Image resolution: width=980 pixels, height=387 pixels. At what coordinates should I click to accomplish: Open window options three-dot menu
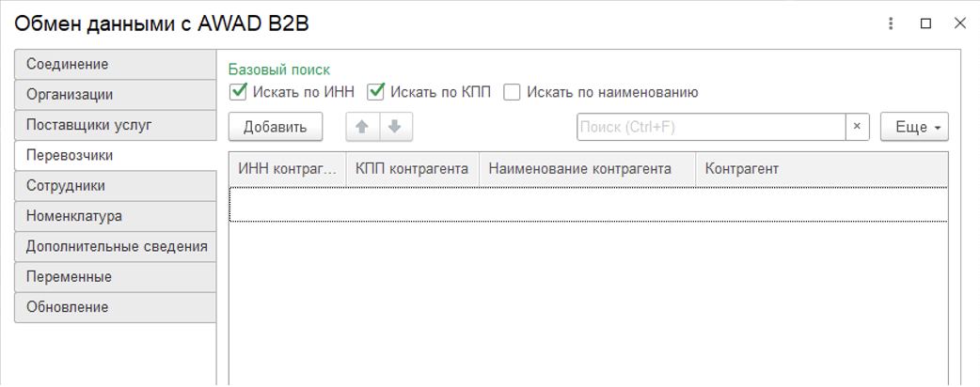click(x=891, y=23)
